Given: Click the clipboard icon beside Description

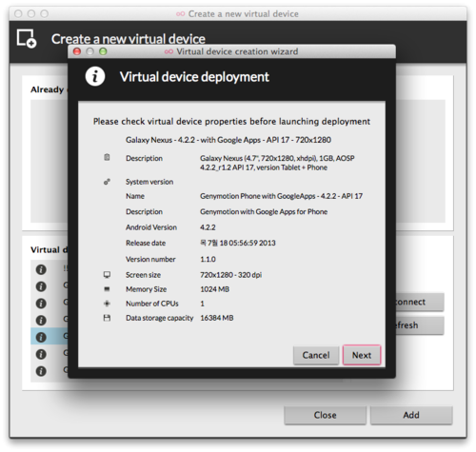Looking at the screenshot, I should [x=107, y=157].
